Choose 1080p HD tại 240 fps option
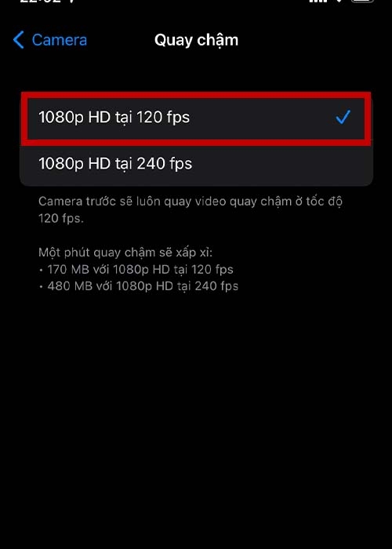 click(x=196, y=163)
